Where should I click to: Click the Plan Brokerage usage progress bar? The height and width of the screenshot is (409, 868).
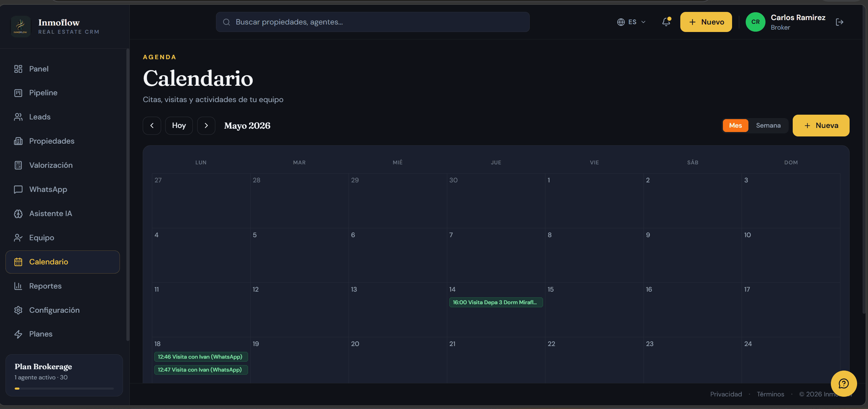coord(64,388)
